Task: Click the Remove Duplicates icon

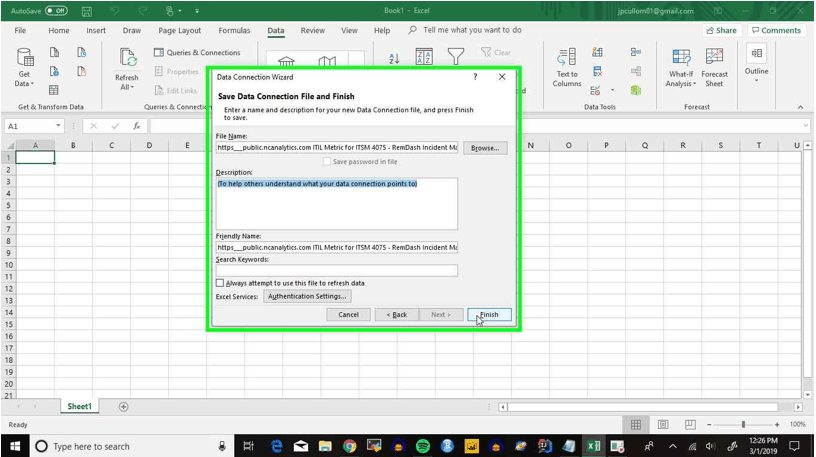Action: click(x=597, y=71)
